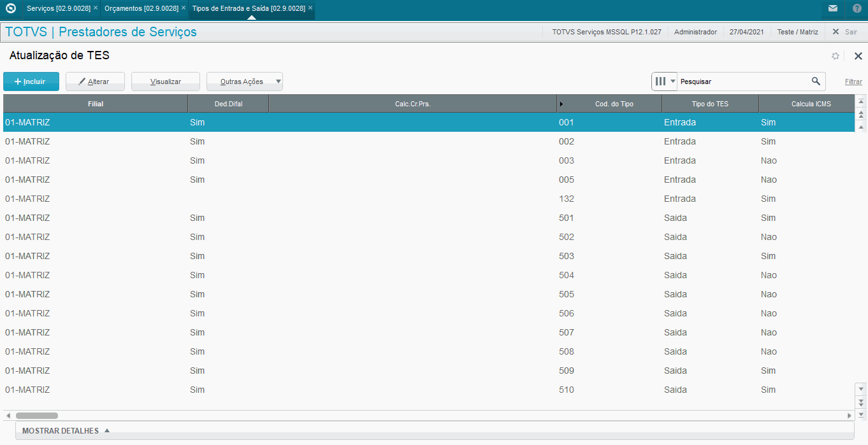Image resolution: width=868 pixels, height=445 pixels.
Task: Open the column selector dropdown by Pesquisar
Action: [665, 81]
